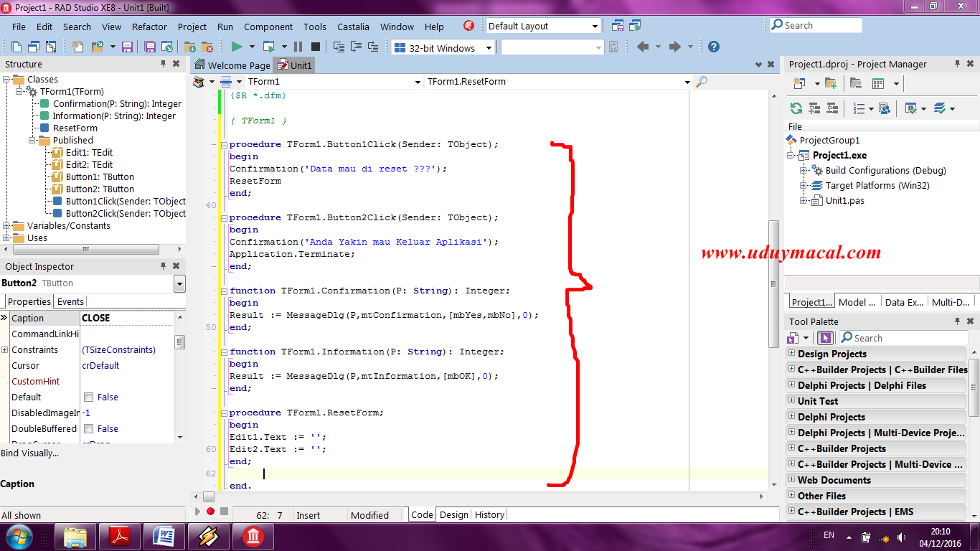Click the code editor vertical scrollbar
Viewport: 980px width, 551px height.
pos(773,283)
